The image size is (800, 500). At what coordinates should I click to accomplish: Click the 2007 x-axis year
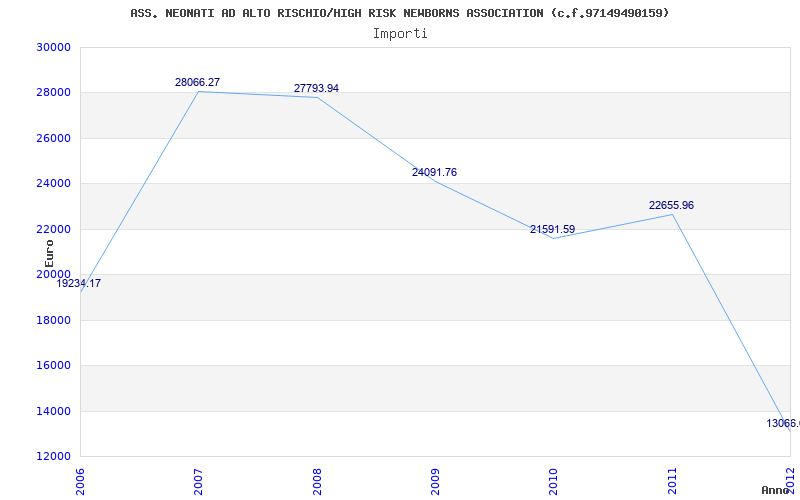pyautogui.click(x=198, y=481)
